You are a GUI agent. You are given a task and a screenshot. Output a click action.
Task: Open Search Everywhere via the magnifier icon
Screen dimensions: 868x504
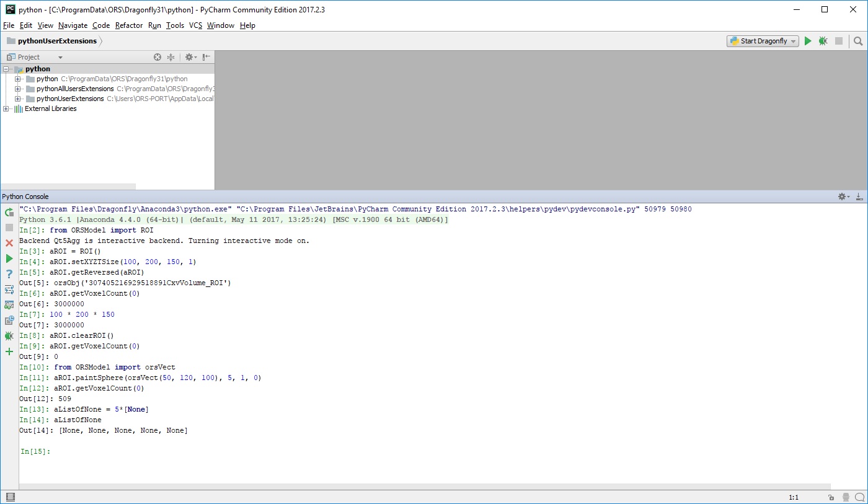(858, 41)
